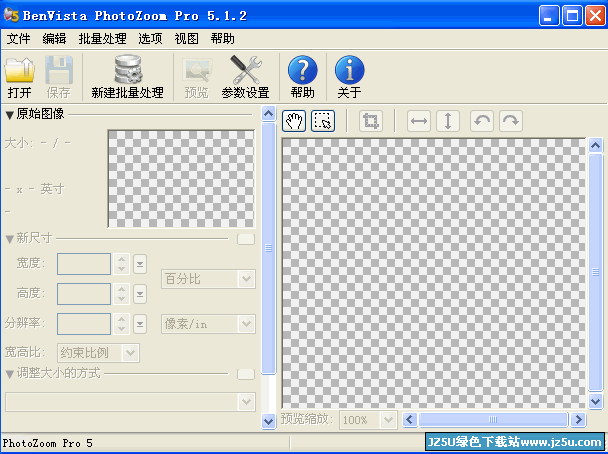Viewport: 608px width, 454px height.
Task: Open the 编辑 menu
Action: click(x=54, y=39)
